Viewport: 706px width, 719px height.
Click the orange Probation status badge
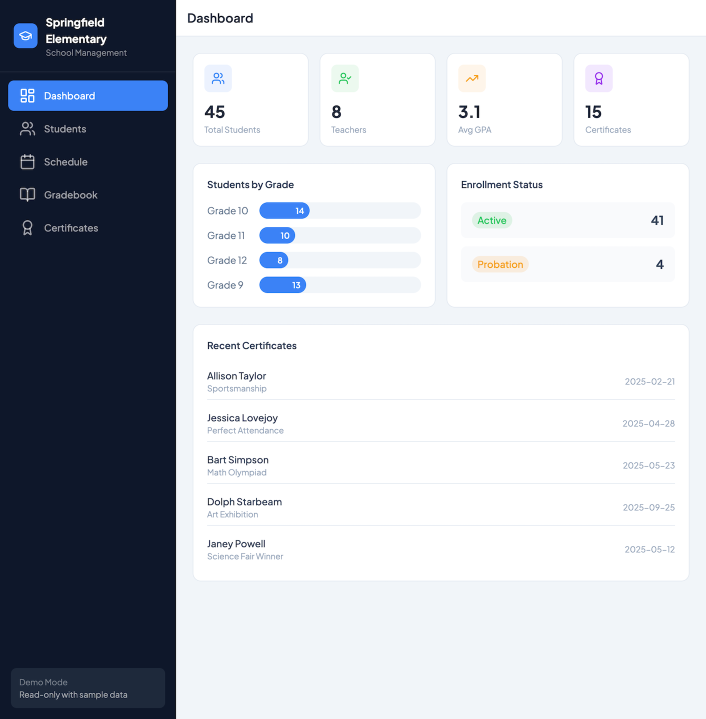point(500,265)
